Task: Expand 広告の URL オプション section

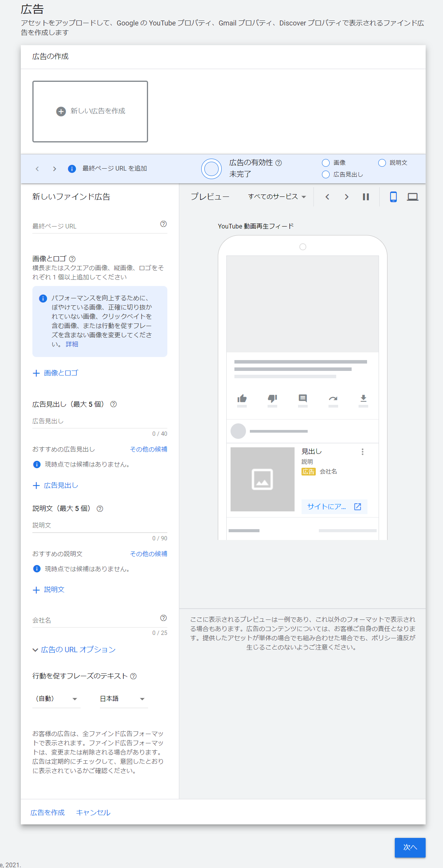Action: click(74, 650)
